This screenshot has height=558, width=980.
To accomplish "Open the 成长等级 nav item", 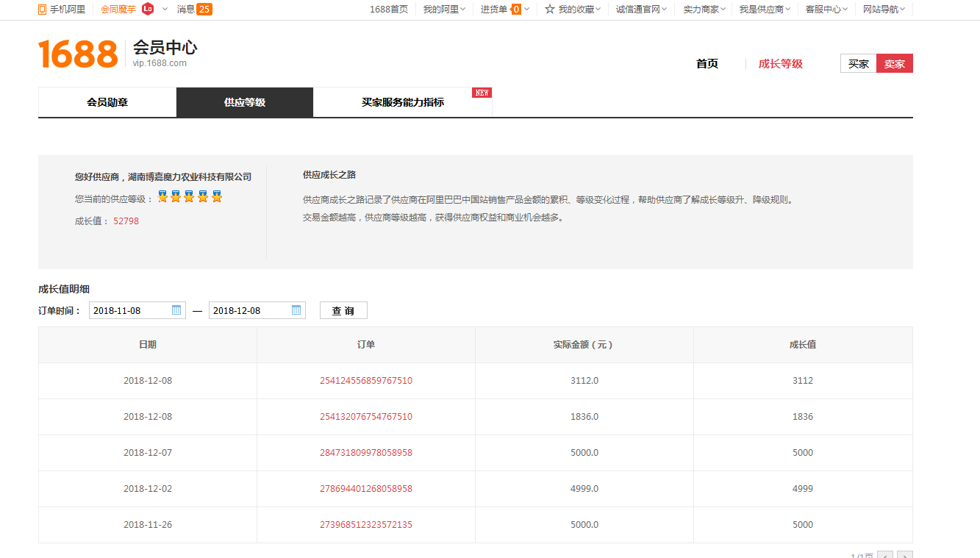I will [781, 64].
